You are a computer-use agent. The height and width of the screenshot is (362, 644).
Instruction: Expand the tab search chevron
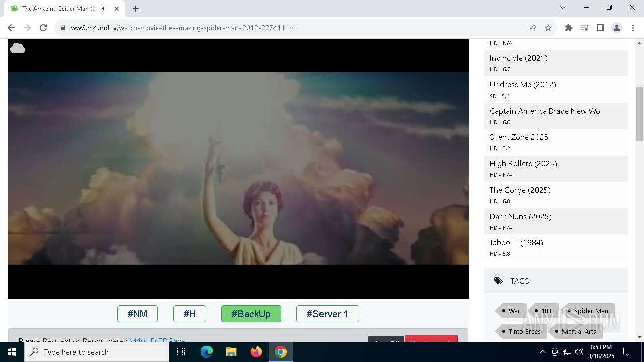563,7
